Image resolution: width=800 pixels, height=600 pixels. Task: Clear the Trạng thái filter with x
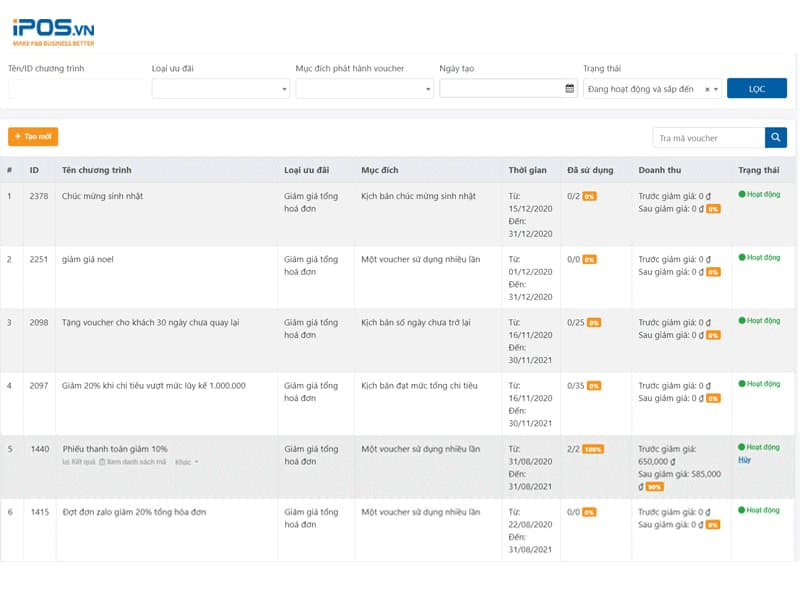[x=707, y=89]
